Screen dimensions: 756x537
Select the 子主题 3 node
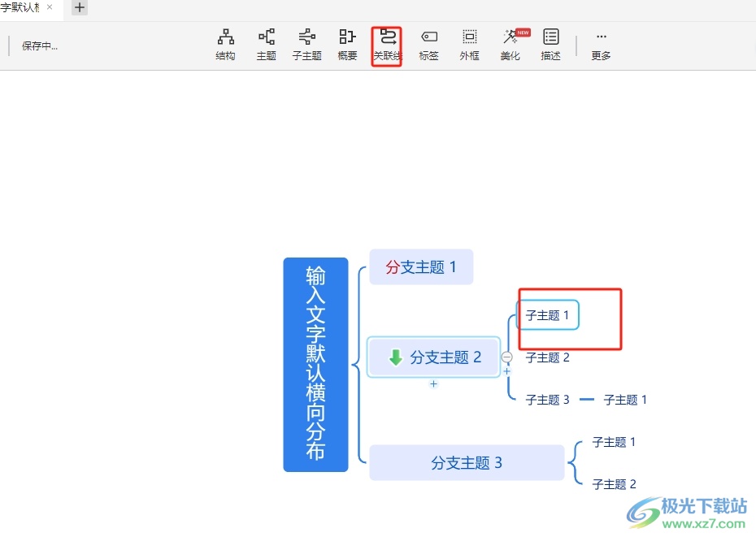[x=547, y=400]
